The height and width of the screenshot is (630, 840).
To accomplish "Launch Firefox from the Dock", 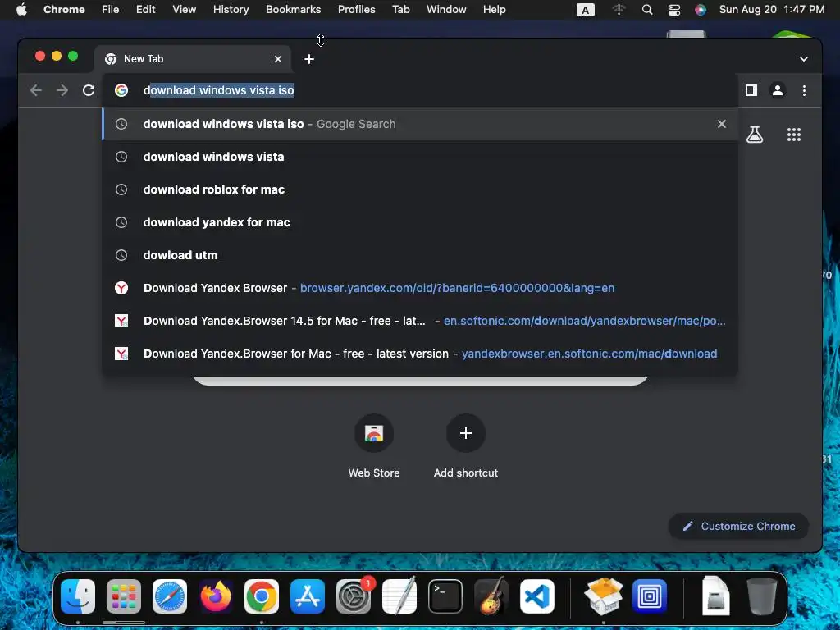I will (216, 596).
